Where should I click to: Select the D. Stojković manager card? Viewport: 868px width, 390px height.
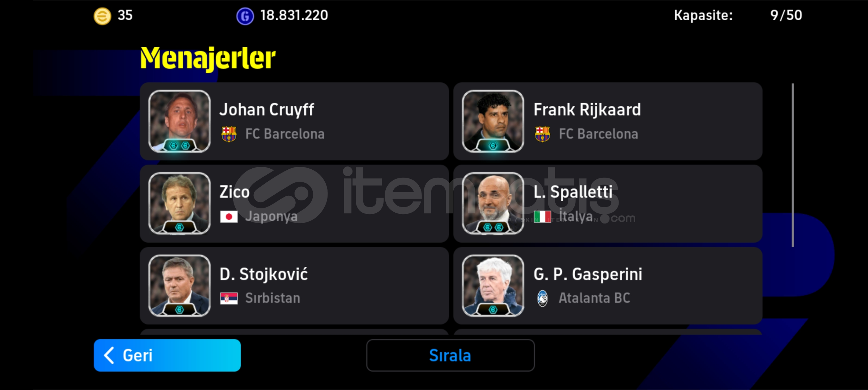(294, 286)
